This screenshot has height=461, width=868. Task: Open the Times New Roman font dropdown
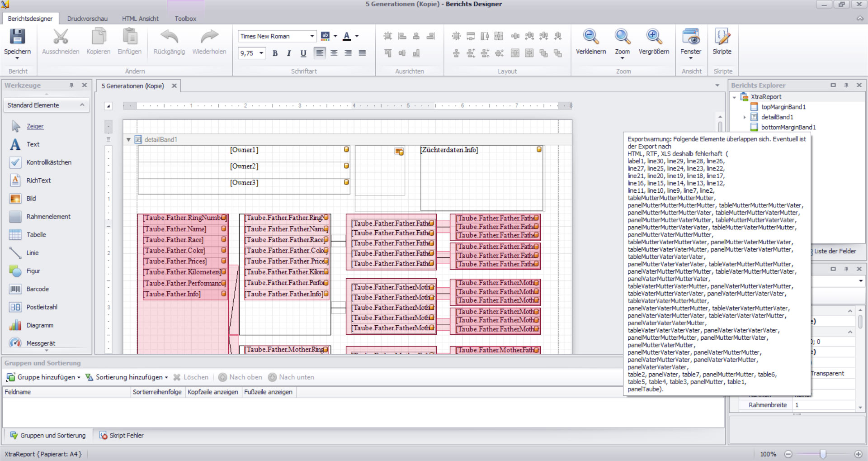[x=312, y=36]
